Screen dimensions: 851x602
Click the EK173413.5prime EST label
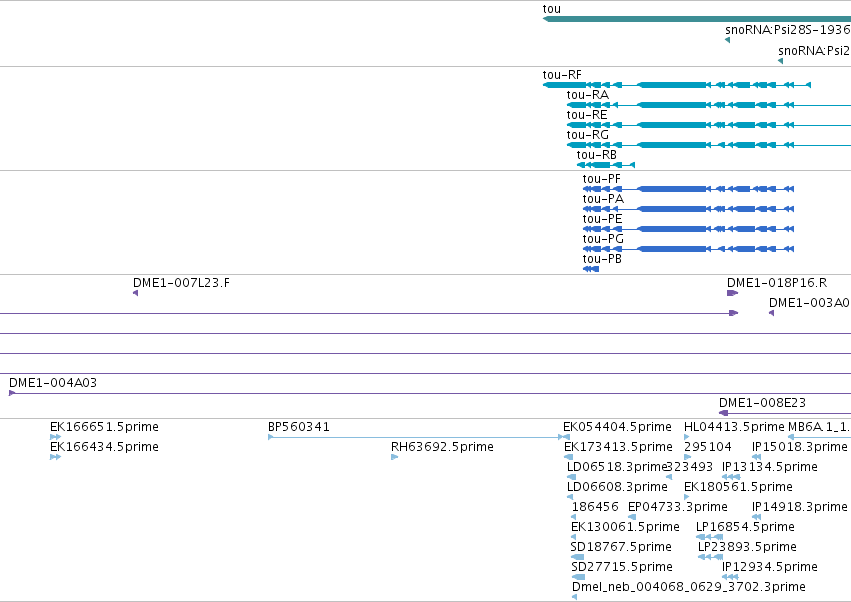(x=618, y=447)
